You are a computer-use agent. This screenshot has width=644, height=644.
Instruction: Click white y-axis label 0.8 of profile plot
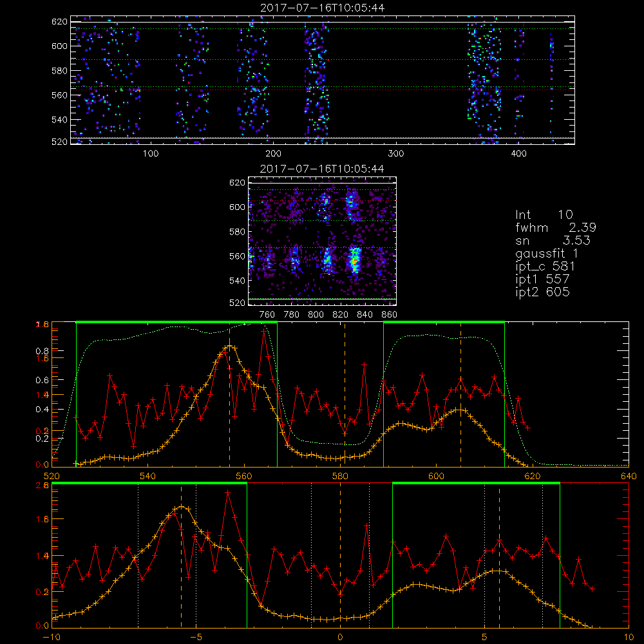click(x=43, y=351)
